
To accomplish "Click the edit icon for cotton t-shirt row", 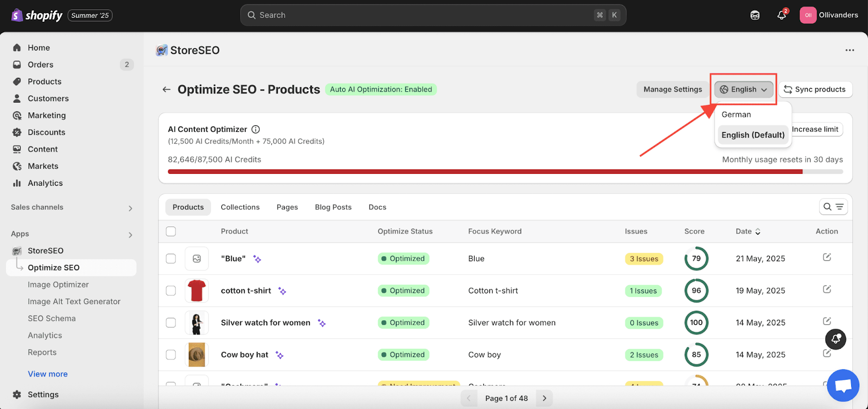I will (x=827, y=289).
